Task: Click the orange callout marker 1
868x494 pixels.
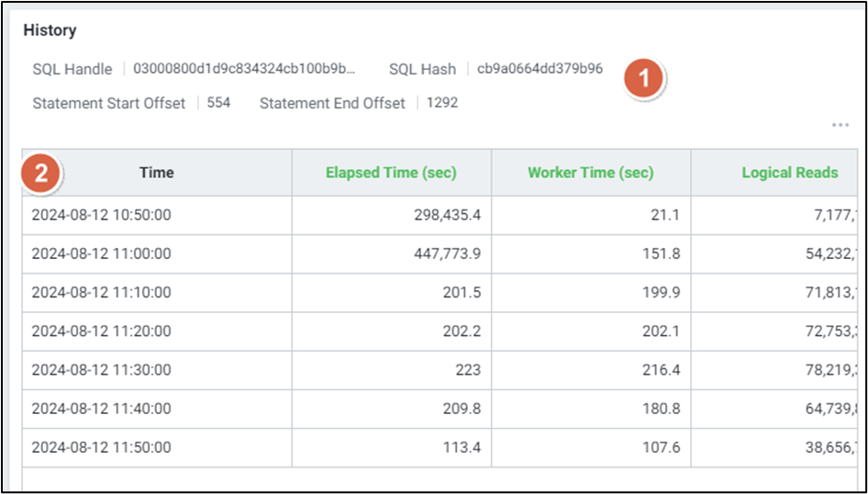Action: (643, 80)
